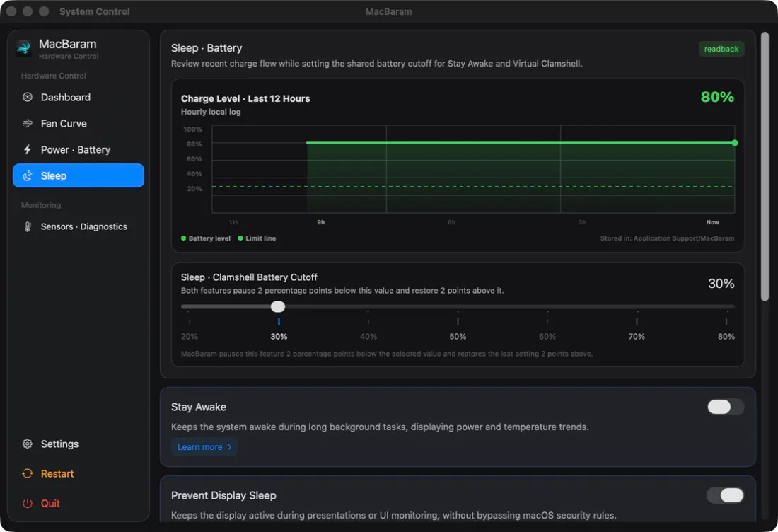Go to Power · Battery section
This screenshot has width=778, height=532.
79,150
